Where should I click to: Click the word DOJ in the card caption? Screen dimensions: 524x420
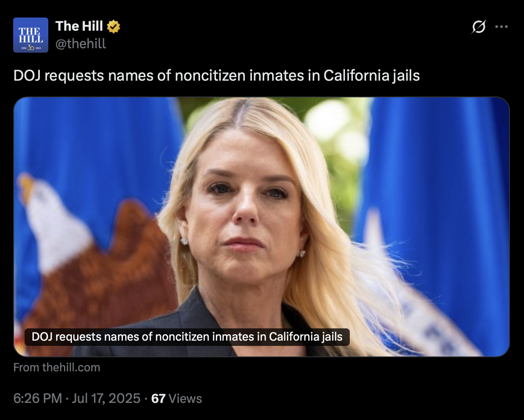(x=42, y=337)
